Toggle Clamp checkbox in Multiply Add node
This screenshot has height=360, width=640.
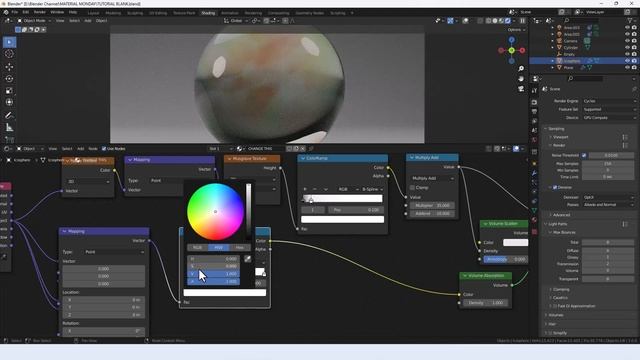click(x=412, y=188)
